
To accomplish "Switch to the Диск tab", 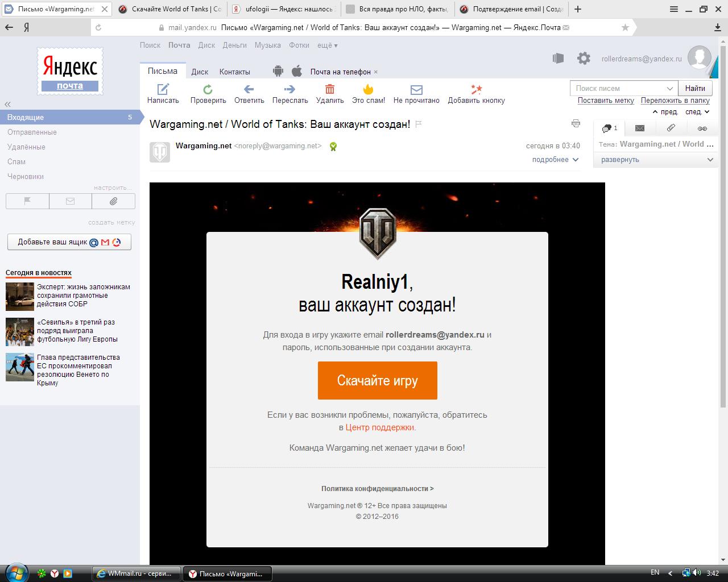I will click(200, 72).
